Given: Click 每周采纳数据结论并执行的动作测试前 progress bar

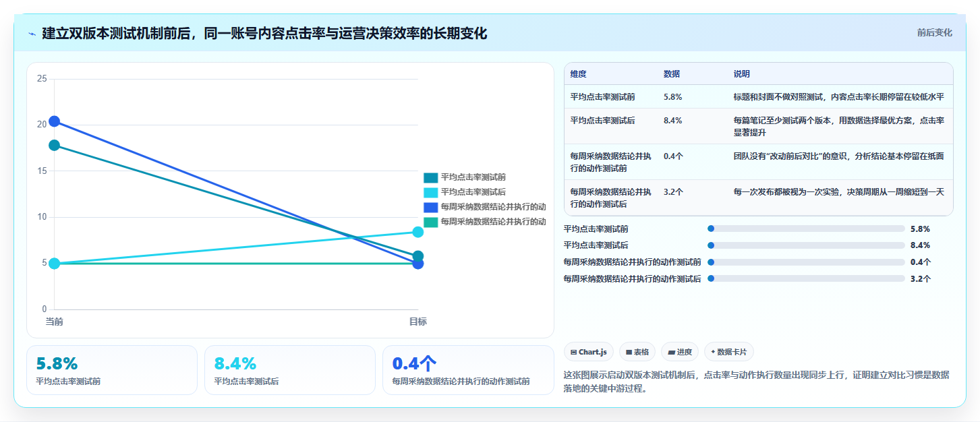Looking at the screenshot, I should [806, 262].
